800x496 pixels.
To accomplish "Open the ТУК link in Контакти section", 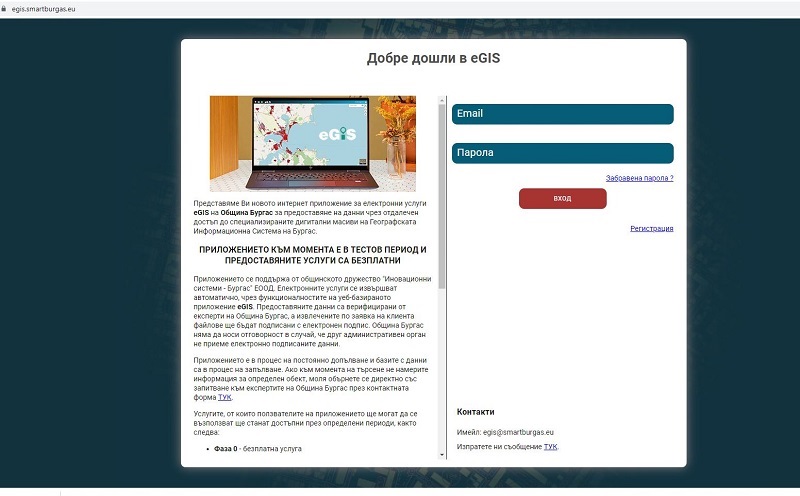I will pyautogui.click(x=550, y=447).
